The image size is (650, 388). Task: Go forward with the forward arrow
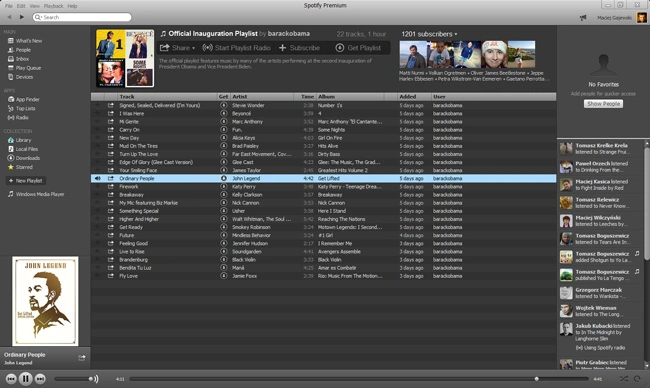click(x=22, y=17)
